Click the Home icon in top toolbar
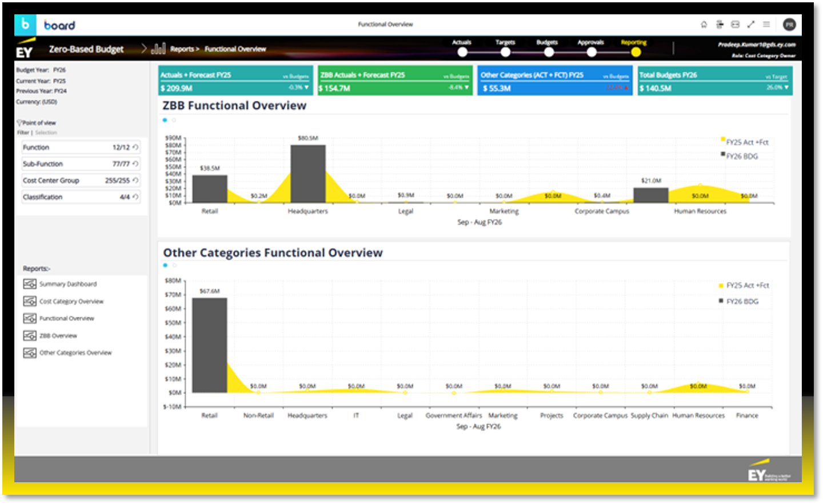 coord(704,25)
